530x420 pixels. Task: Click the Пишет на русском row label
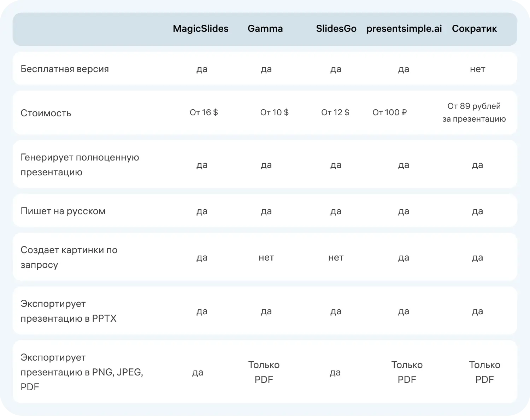tap(63, 211)
